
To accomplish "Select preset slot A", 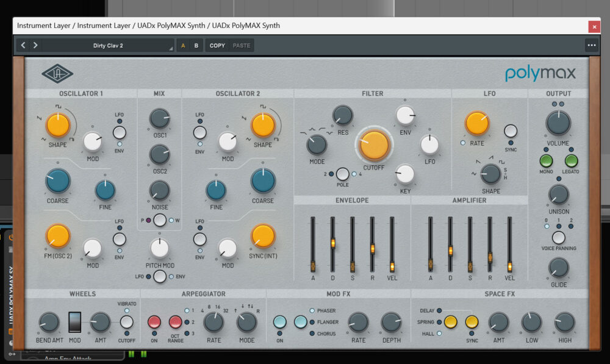I will click(183, 46).
